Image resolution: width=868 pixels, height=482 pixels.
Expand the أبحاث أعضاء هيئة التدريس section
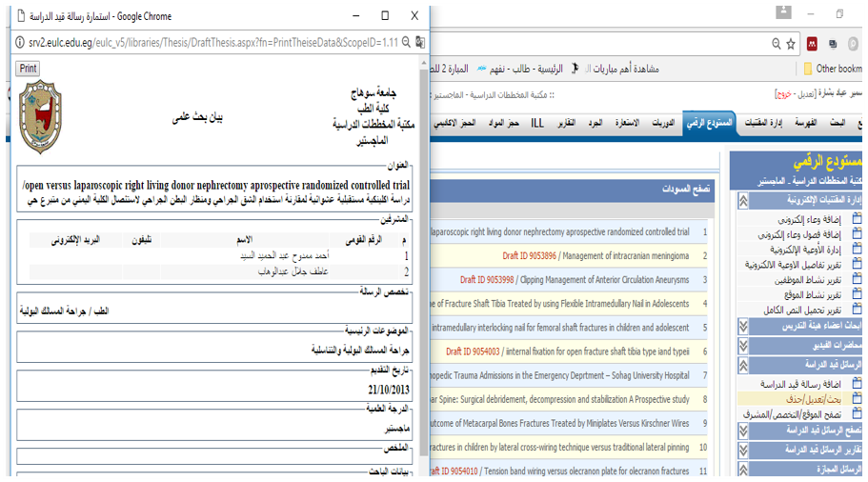pyautogui.click(x=744, y=326)
